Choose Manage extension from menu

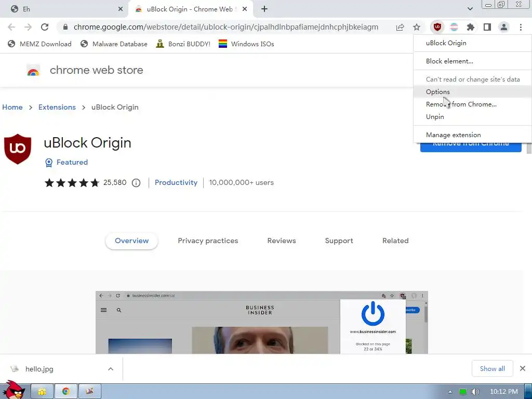(472, 135)
